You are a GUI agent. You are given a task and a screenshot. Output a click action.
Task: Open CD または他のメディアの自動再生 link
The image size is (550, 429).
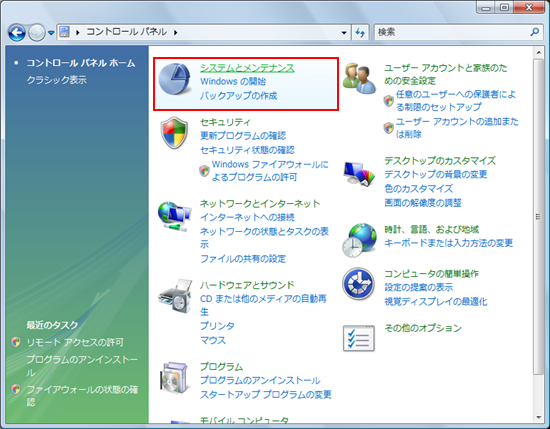click(263, 305)
